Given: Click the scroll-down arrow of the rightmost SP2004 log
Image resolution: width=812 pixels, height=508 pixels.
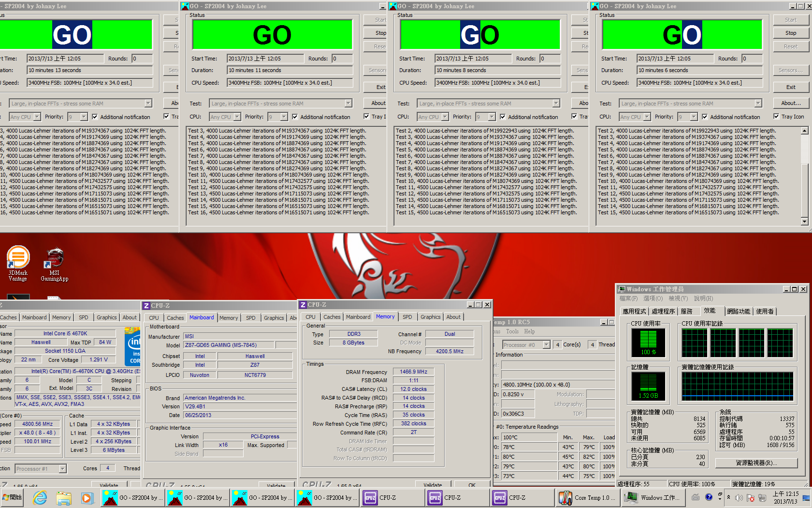Looking at the screenshot, I should pos(804,222).
